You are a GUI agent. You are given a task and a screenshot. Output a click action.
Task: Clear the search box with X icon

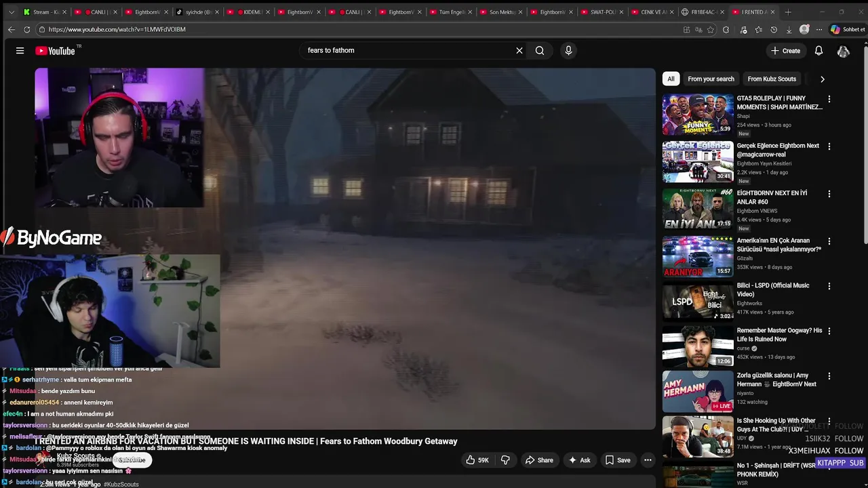tap(519, 50)
